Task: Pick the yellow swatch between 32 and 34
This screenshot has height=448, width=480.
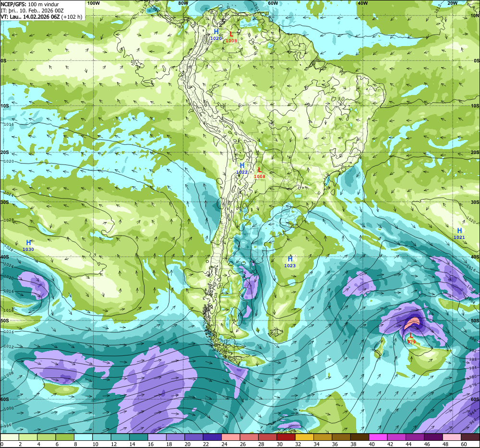Action: click(x=305, y=437)
